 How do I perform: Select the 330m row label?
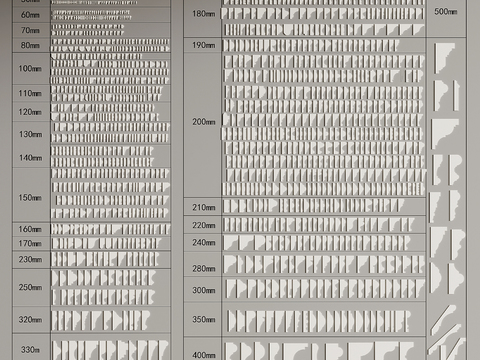[30, 350]
